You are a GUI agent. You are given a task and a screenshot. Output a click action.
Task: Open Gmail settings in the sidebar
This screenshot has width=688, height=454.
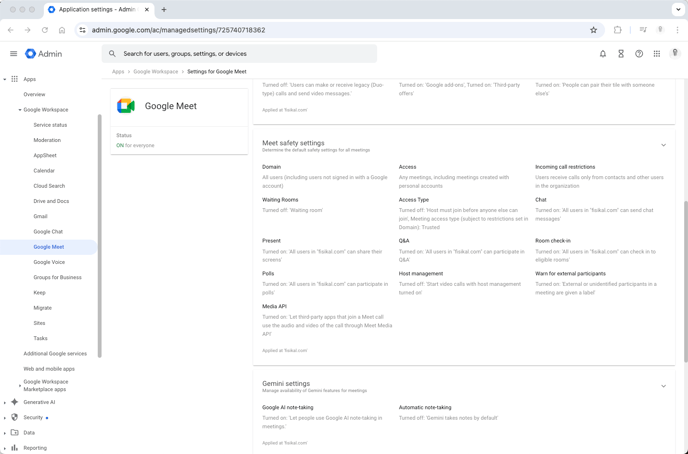click(40, 216)
